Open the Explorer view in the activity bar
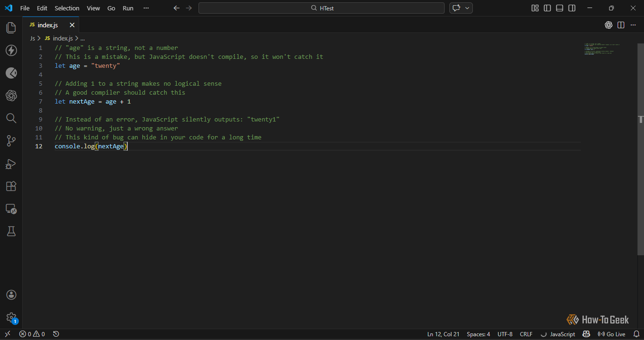Viewport: 644px width, 340px height. 11,28
